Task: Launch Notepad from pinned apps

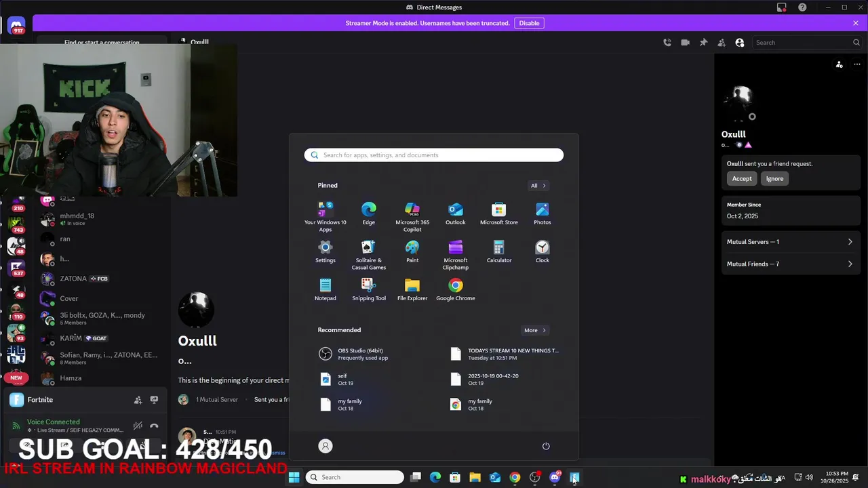Action: pyautogui.click(x=325, y=289)
